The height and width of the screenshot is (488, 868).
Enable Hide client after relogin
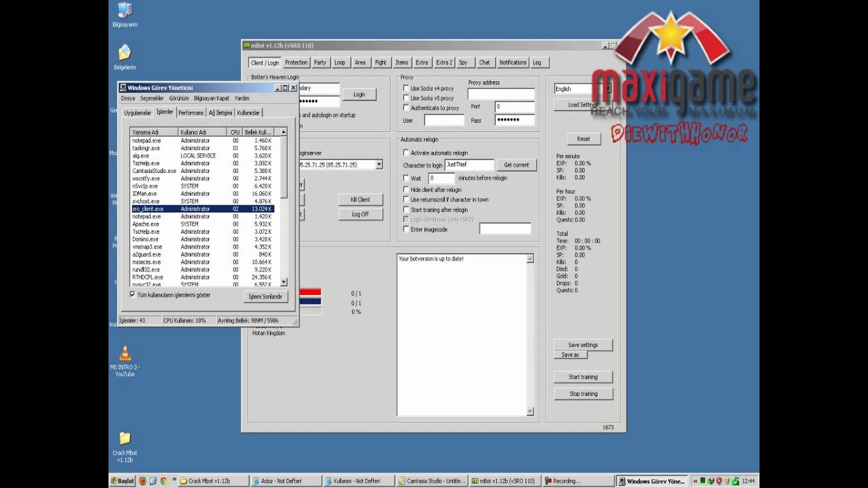[x=406, y=190]
